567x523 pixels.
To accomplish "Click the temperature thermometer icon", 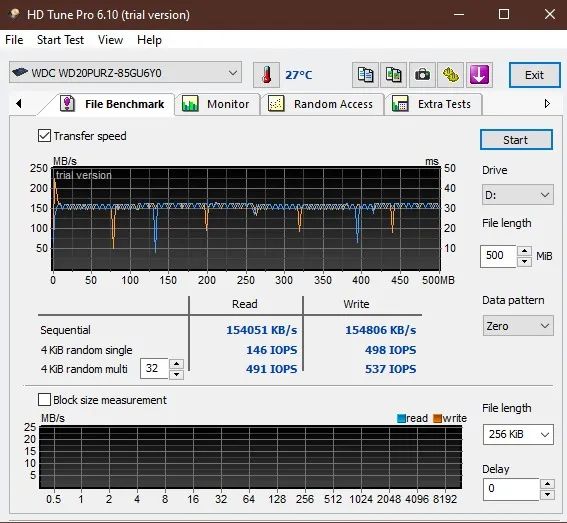I will [x=267, y=75].
